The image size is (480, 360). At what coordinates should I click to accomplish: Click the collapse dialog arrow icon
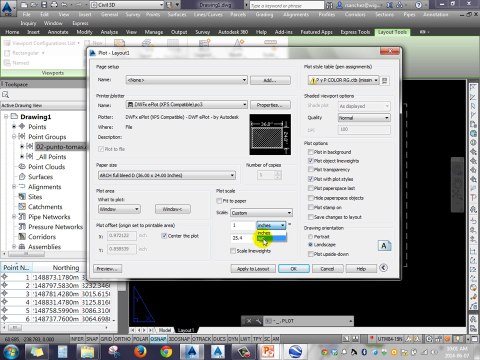tap(383, 268)
